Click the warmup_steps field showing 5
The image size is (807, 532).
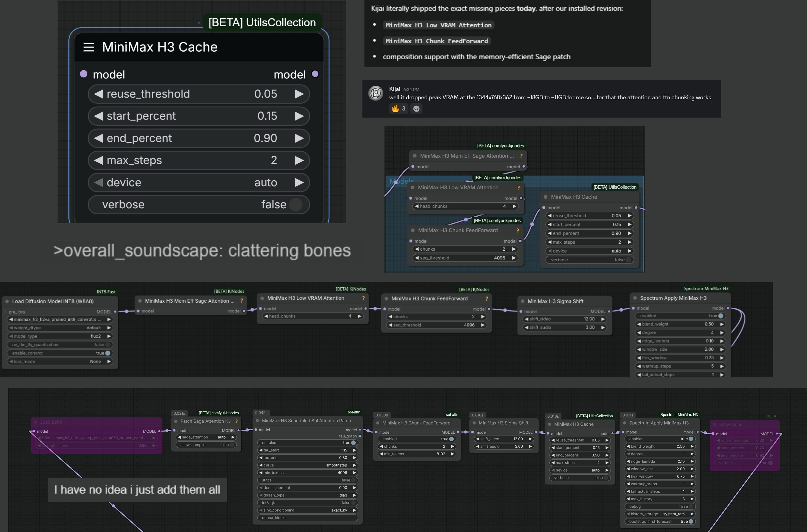point(680,366)
